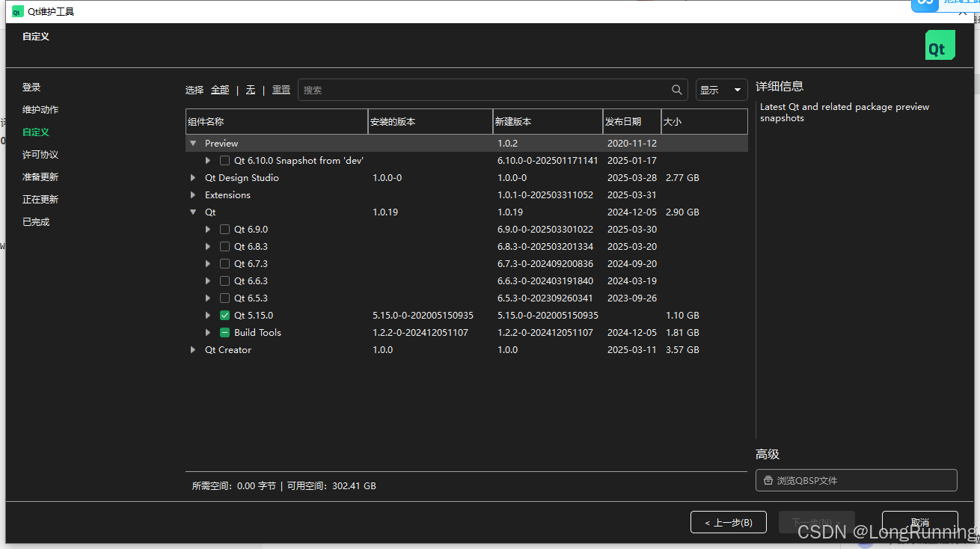Sort by 安装的版本 column header
The image size is (980, 549).
click(x=430, y=121)
